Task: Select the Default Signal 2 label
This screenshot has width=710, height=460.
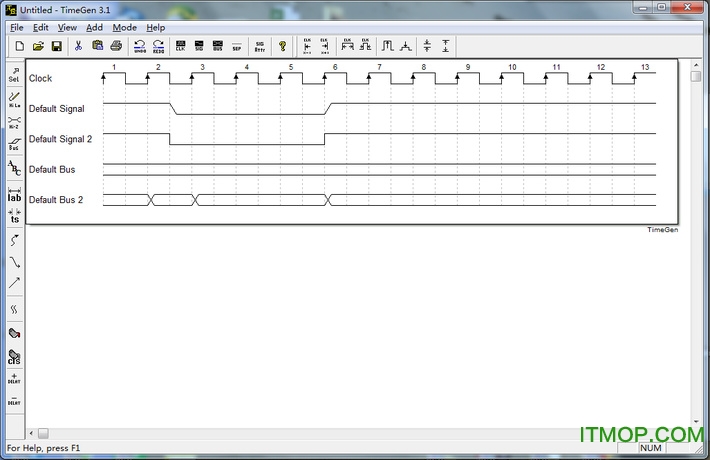Action: click(60, 139)
